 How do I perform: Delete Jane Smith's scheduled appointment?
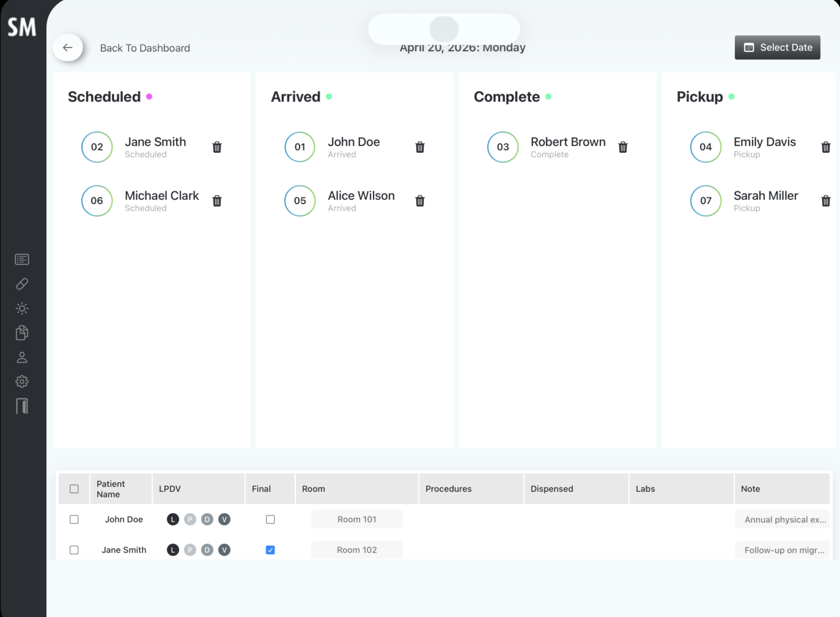(x=217, y=147)
